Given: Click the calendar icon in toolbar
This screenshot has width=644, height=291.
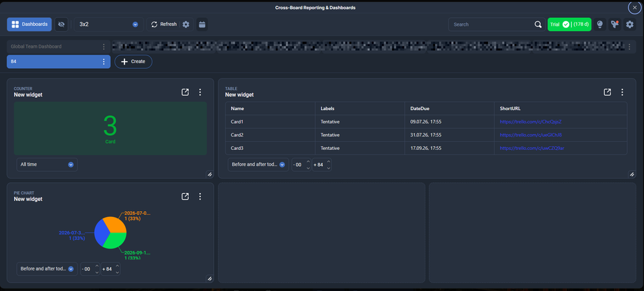Looking at the screenshot, I should click(202, 24).
